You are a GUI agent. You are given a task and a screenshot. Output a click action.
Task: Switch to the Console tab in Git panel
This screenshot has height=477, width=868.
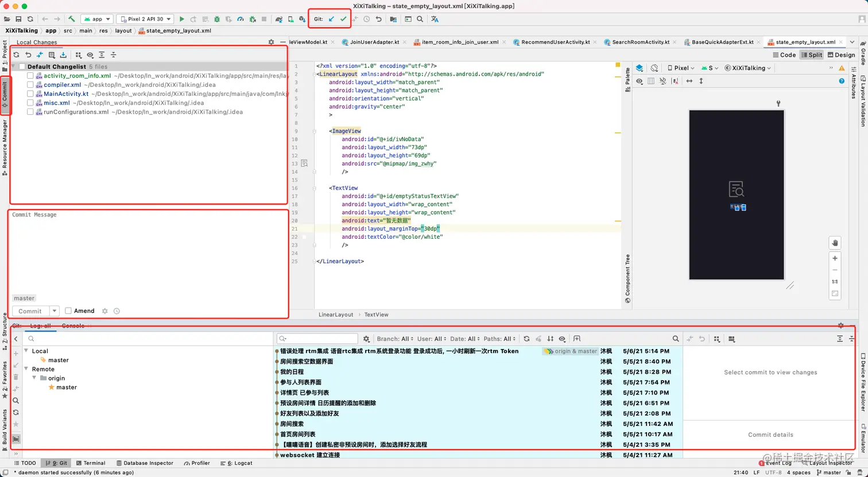[73, 326]
